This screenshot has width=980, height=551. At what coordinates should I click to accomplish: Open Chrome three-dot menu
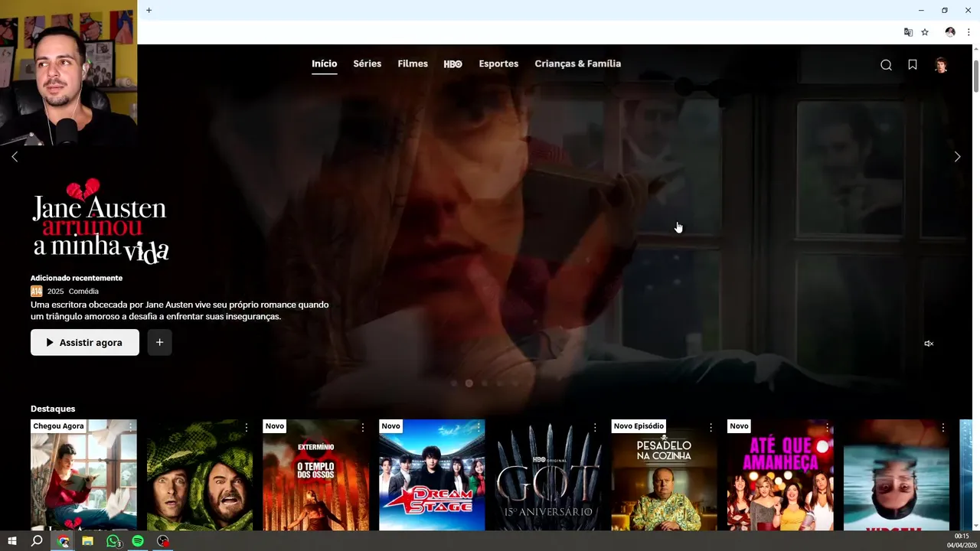click(969, 32)
